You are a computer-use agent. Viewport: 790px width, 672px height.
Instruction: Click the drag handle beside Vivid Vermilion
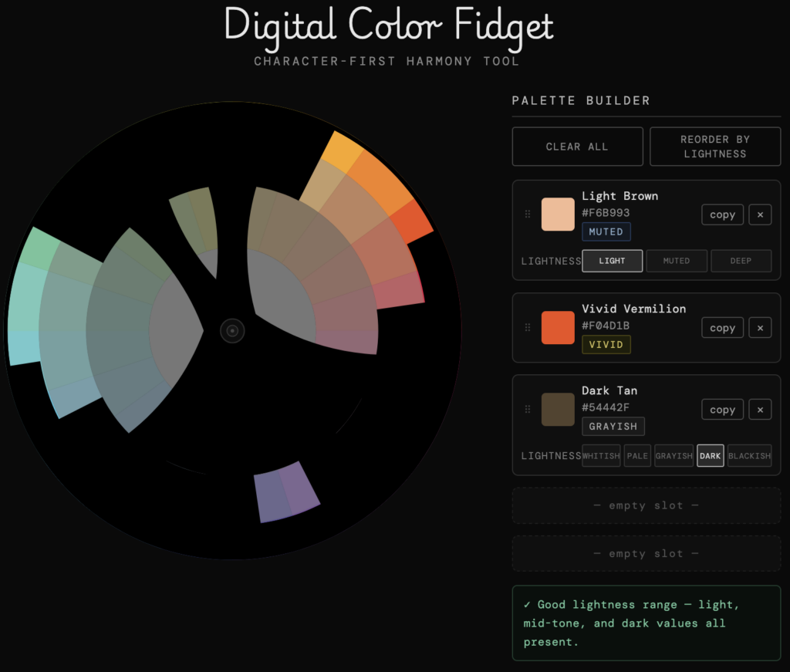[x=528, y=328]
